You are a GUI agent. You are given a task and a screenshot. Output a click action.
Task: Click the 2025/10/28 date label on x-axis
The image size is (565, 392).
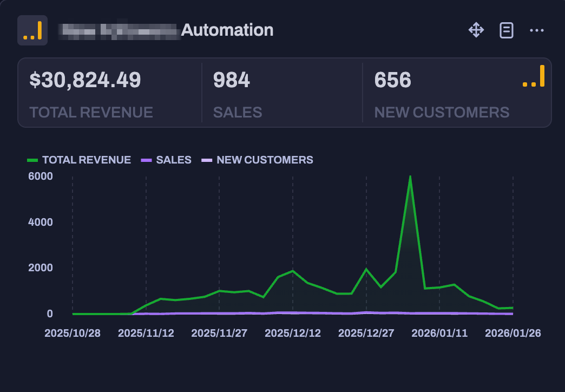click(x=73, y=333)
